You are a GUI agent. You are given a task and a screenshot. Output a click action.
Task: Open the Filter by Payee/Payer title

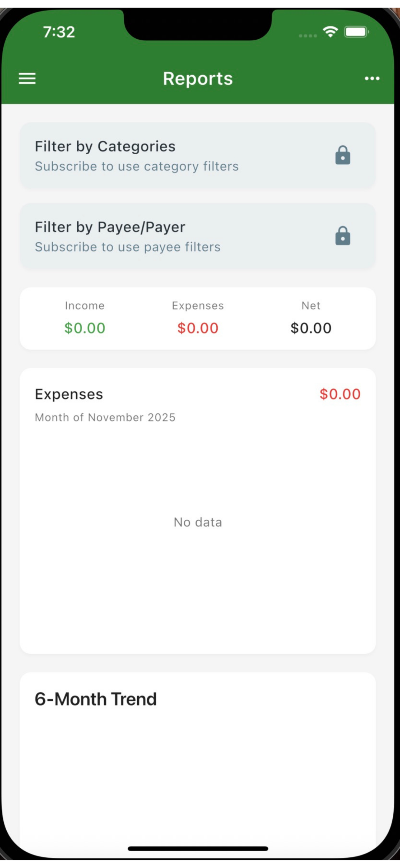110,227
